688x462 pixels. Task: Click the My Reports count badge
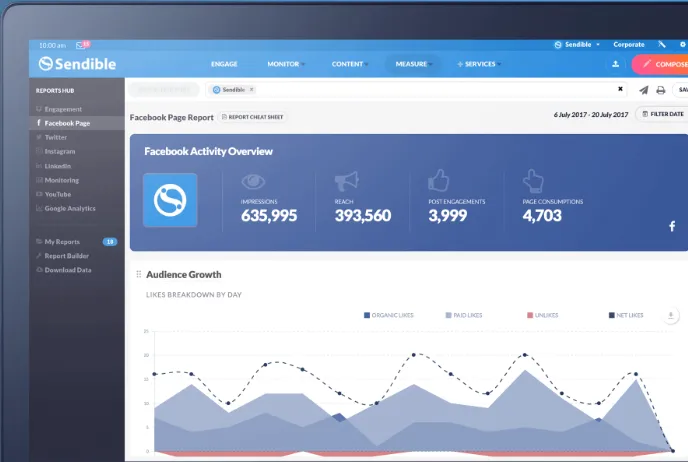coord(110,242)
